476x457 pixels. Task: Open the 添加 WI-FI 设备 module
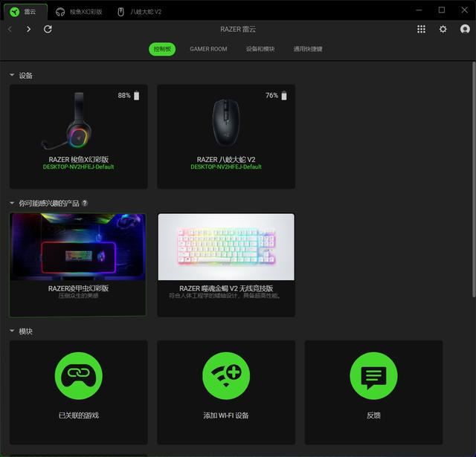[226, 376]
